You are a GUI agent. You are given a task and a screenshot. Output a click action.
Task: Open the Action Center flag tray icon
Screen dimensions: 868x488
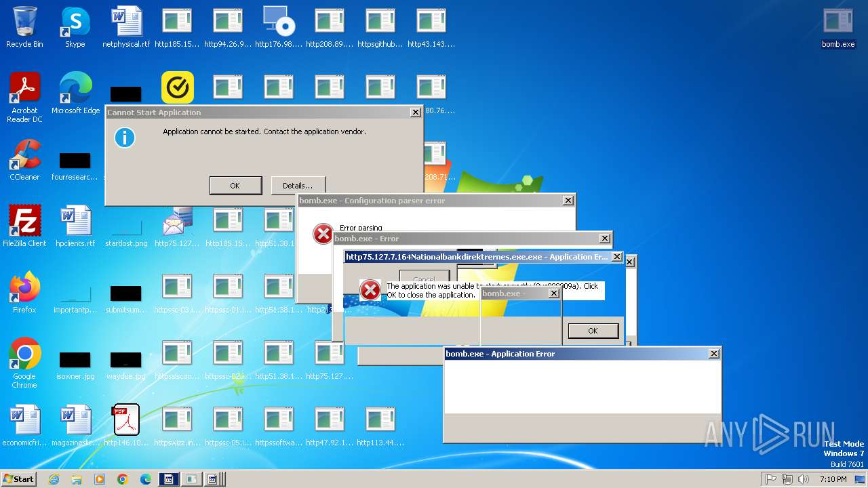pos(771,479)
